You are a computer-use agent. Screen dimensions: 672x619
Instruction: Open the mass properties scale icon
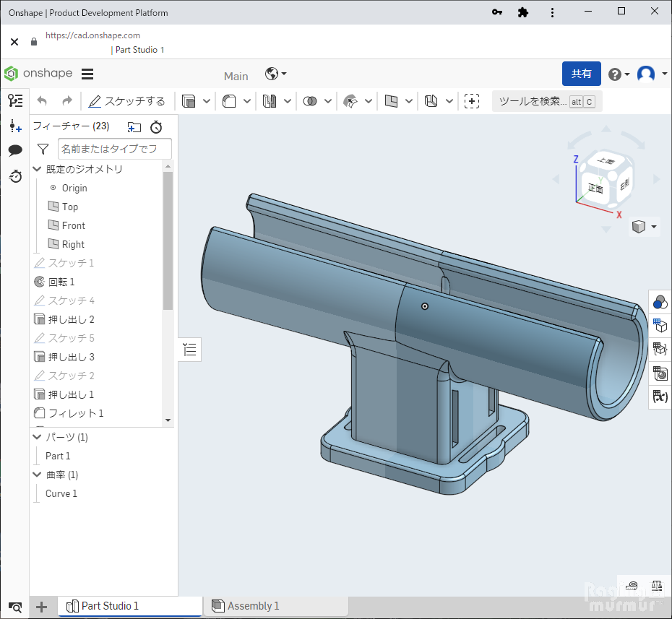pos(657,585)
